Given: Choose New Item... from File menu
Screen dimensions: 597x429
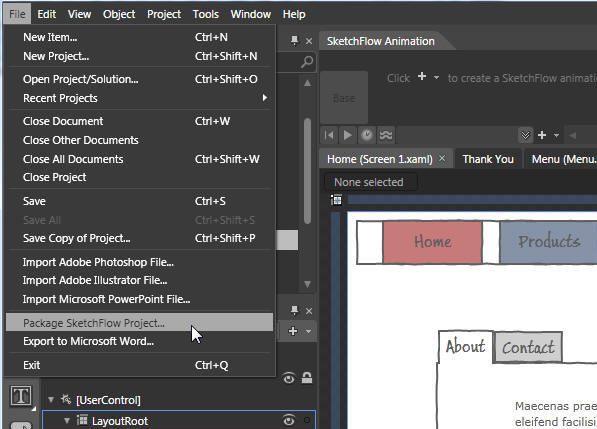Looking at the screenshot, I should coord(139,37).
